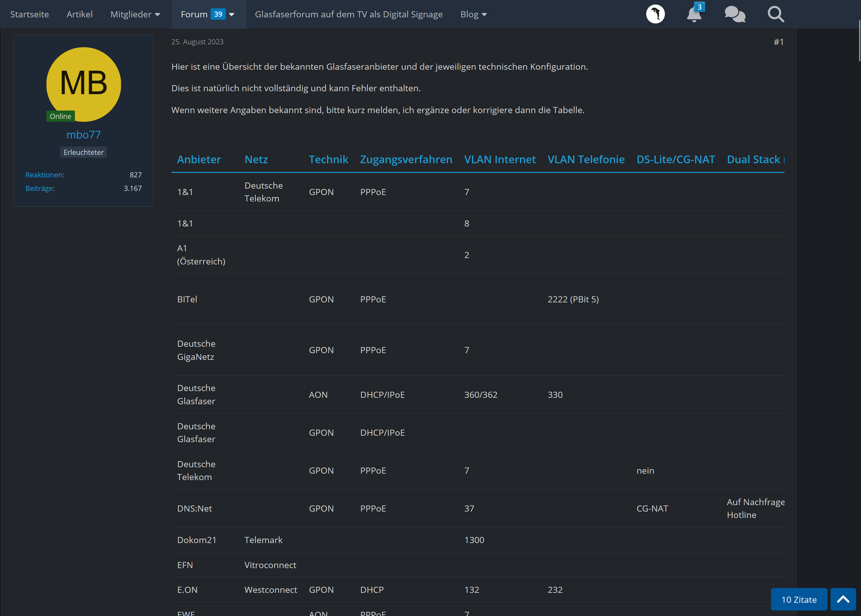The width and height of the screenshot is (861, 616).
Task: Click the page vertical scrollbar
Action: pos(859,41)
